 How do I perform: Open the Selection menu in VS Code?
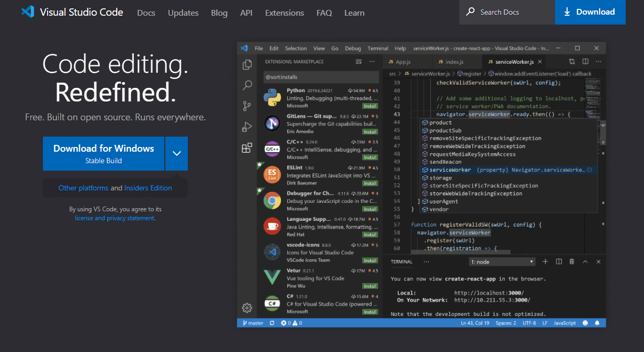[296, 48]
